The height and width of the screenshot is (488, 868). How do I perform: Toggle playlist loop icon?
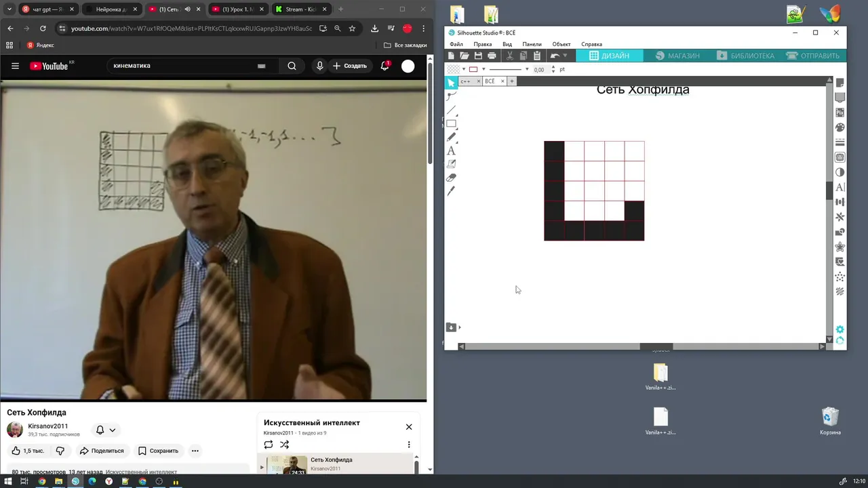pos(269,445)
